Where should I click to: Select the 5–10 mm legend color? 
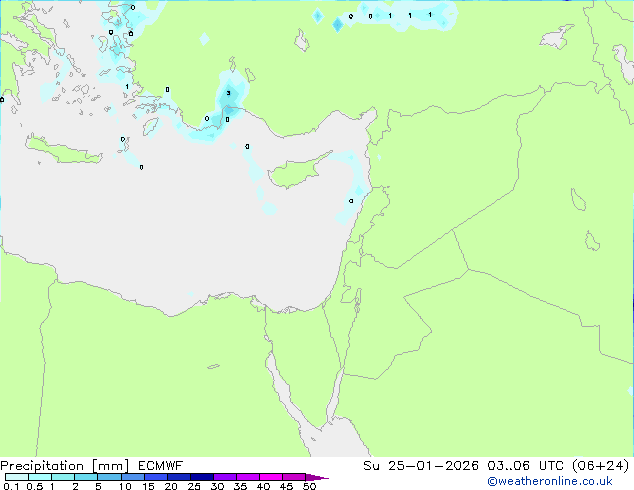(x=109, y=477)
